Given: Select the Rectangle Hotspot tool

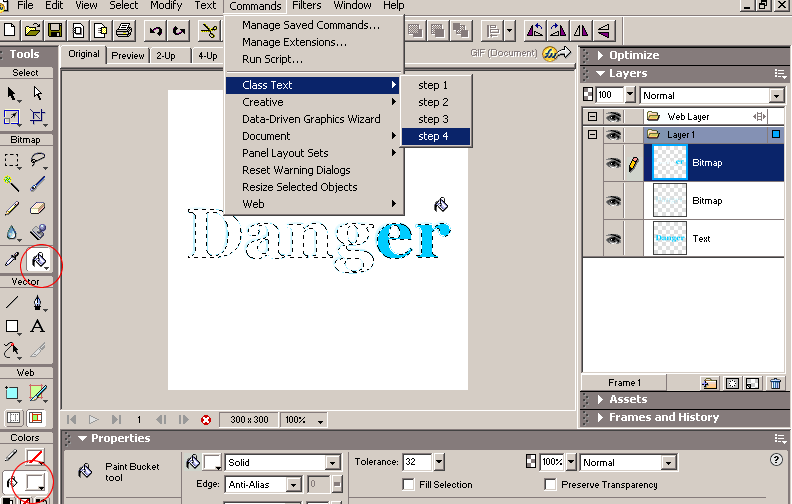Looking at the screenshot, I should click(12, 393).
